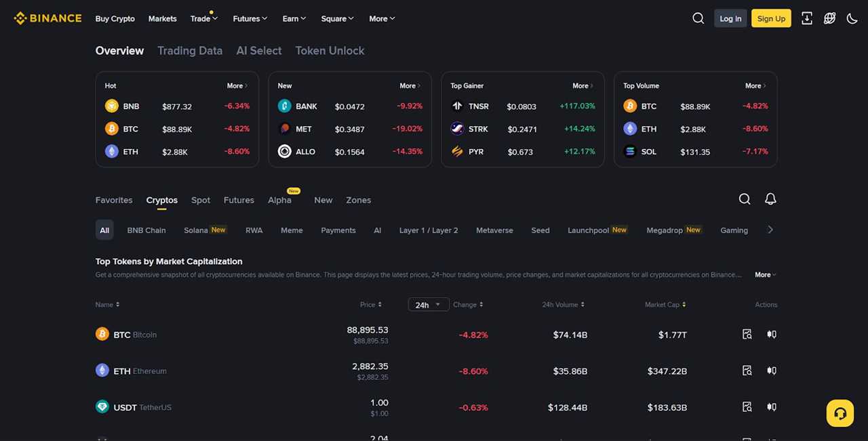Open the chart details icon on the Bitcoin row
Screen dimensions: 868x441
coord(747,334)
